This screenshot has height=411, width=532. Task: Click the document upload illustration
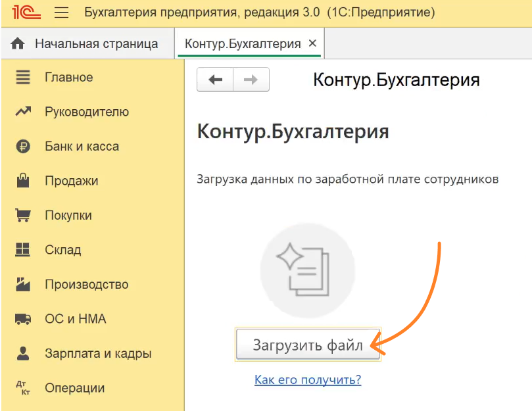point(308,270)
